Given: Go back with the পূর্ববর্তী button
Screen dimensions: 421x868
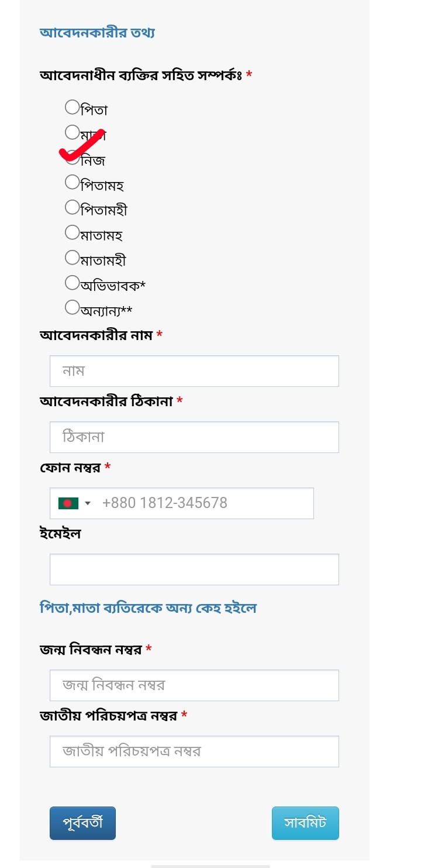Looking at the screenshot, I should tap(82, 823).
